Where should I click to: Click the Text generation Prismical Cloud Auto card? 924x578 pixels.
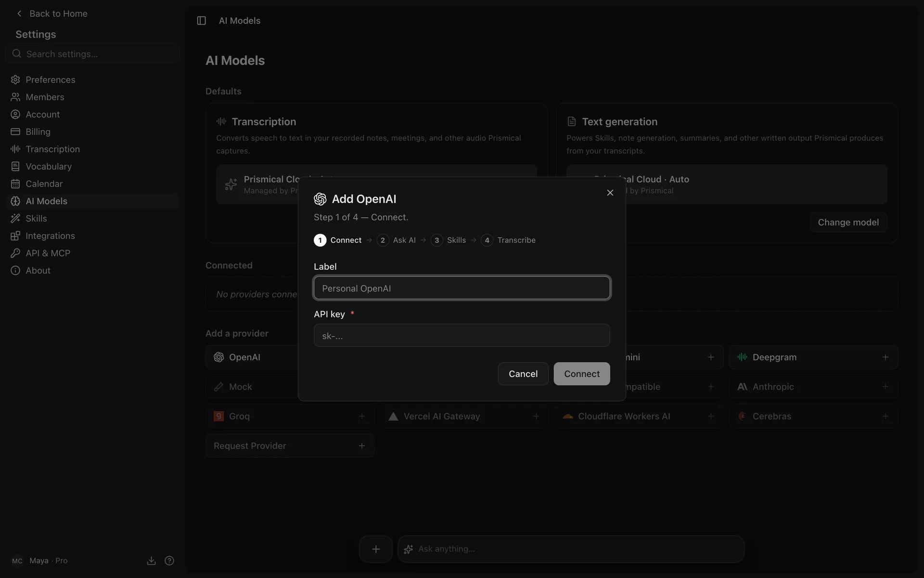tap(727, 184)
